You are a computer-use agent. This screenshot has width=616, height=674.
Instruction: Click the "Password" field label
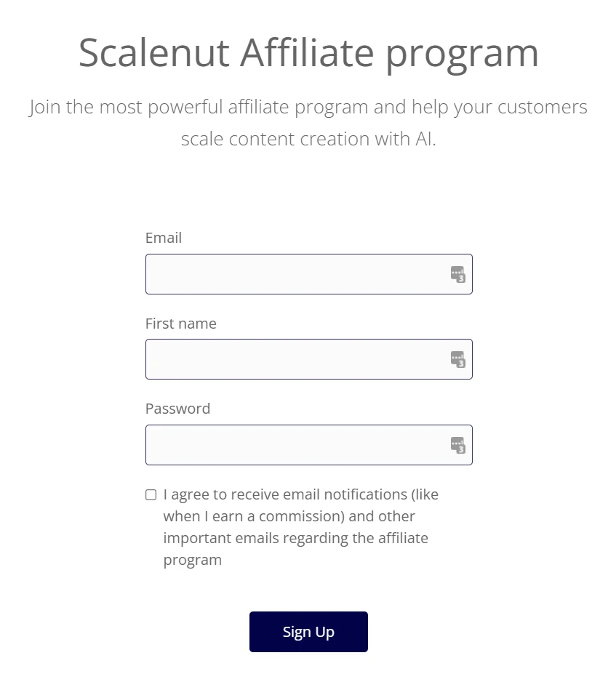click(x=177, y=409)
